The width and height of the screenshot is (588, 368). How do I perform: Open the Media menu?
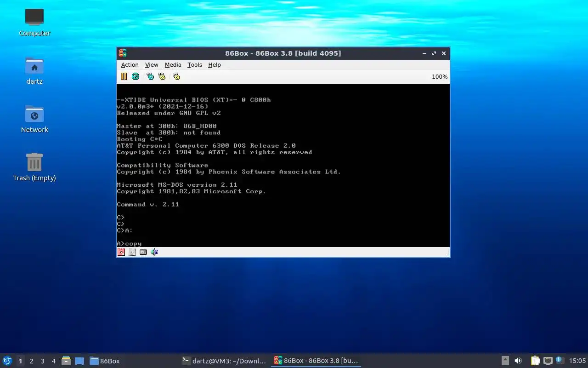click(x=173, y=65)
